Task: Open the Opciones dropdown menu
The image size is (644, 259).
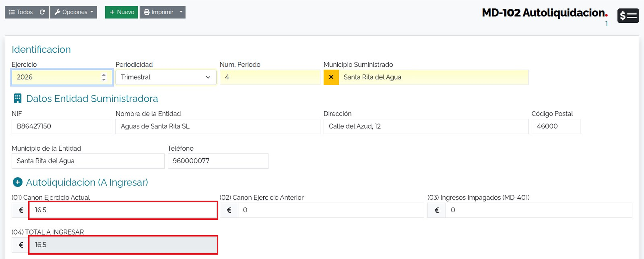Action: 74,12
